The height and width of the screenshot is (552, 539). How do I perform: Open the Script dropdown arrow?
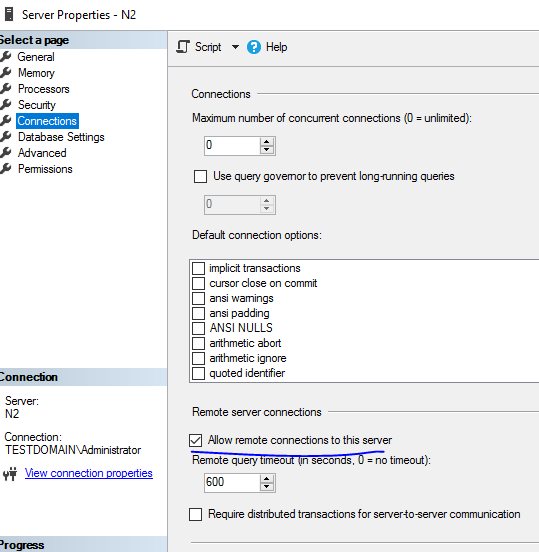click(235, 47)
